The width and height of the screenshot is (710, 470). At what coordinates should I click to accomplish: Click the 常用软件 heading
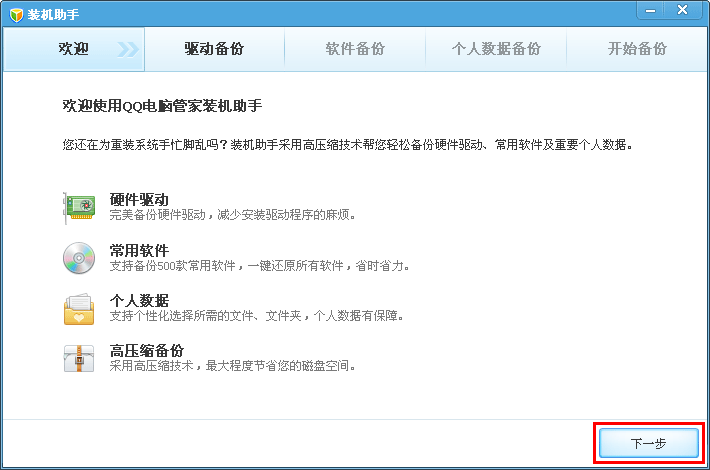139,250
